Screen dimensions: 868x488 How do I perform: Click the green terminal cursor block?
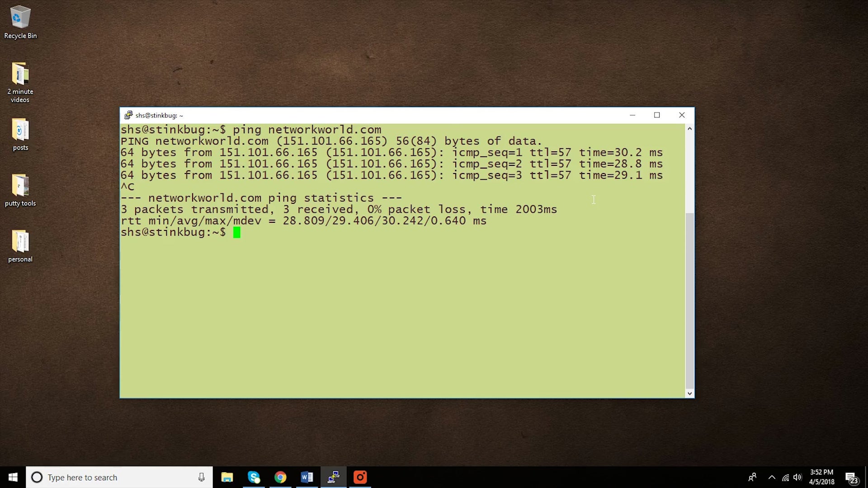click(236, 232)
